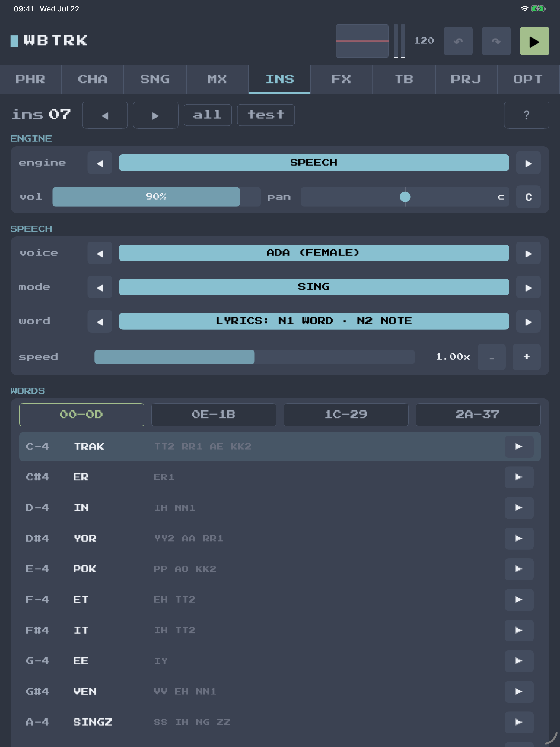The width and height of the screenshot is (560, 747).
Task: Select the POK word row
Action: pyautogui.click(x=280, y=569)
